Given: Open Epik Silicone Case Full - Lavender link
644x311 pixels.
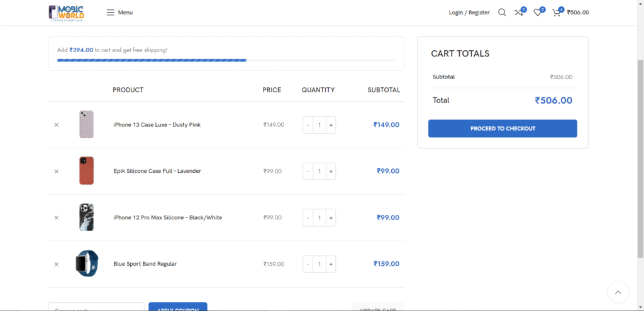Looking at the screenshot, I should click(157, 171).
